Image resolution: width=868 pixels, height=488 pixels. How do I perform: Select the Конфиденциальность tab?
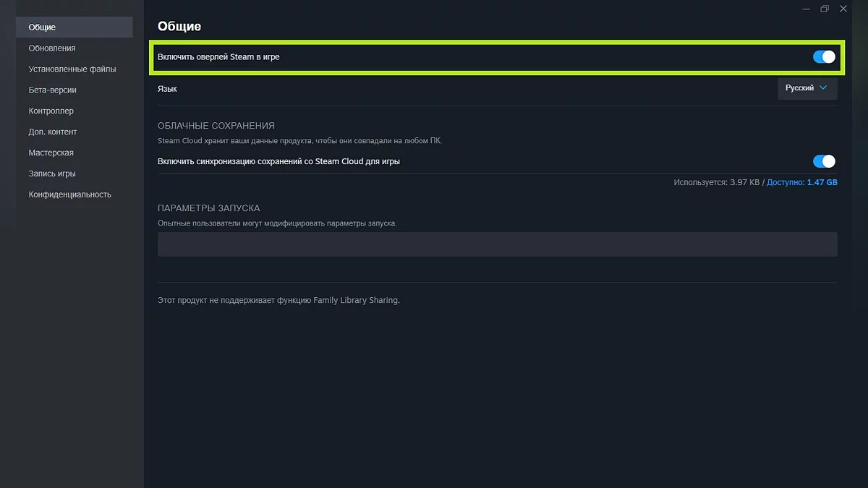coord(69,195)
